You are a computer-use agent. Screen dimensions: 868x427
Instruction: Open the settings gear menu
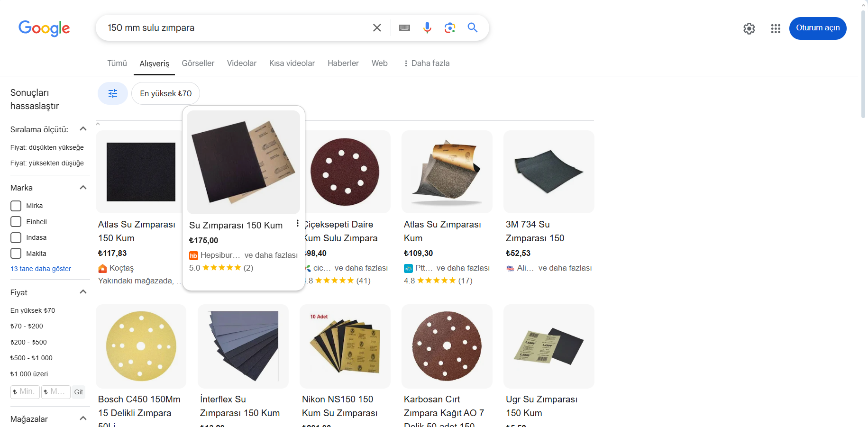[749, 28]
